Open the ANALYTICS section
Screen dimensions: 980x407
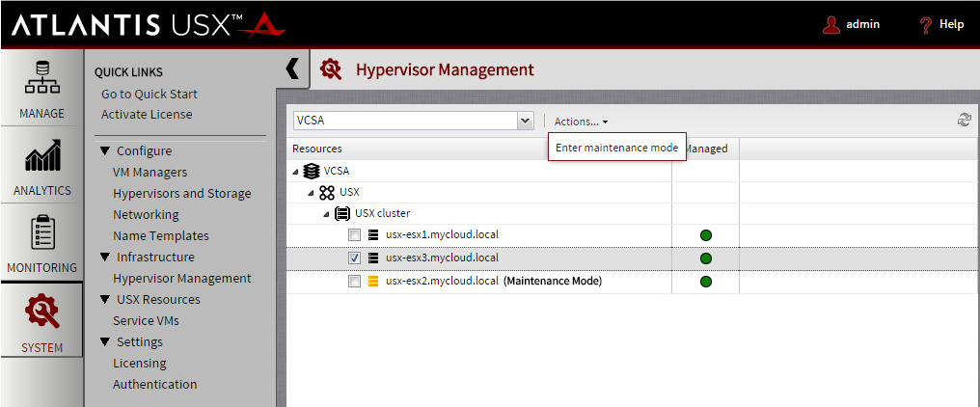tap(41, 166)
